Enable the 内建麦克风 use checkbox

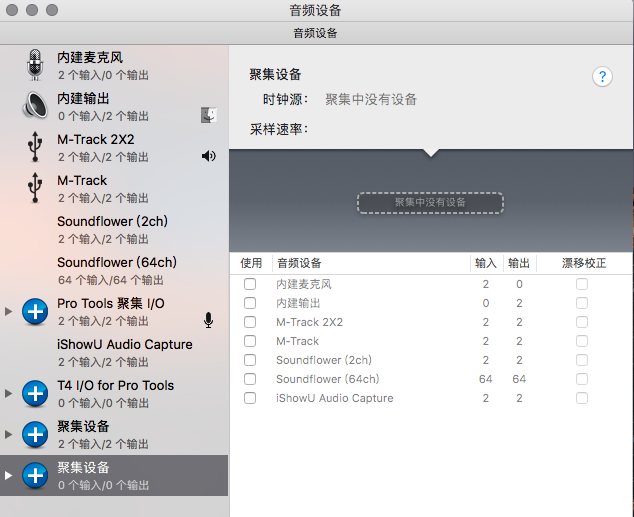coord(250,285)
